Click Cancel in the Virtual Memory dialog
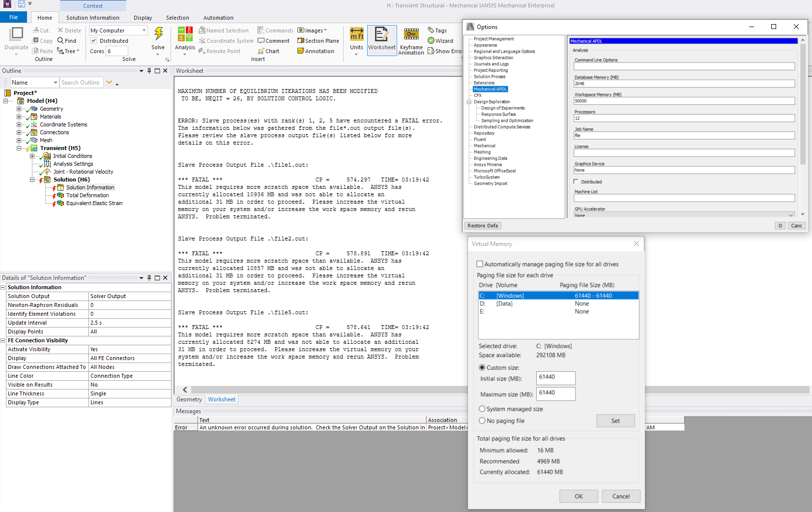This screenshot has width=812, height=512. [x=621, y=496]
